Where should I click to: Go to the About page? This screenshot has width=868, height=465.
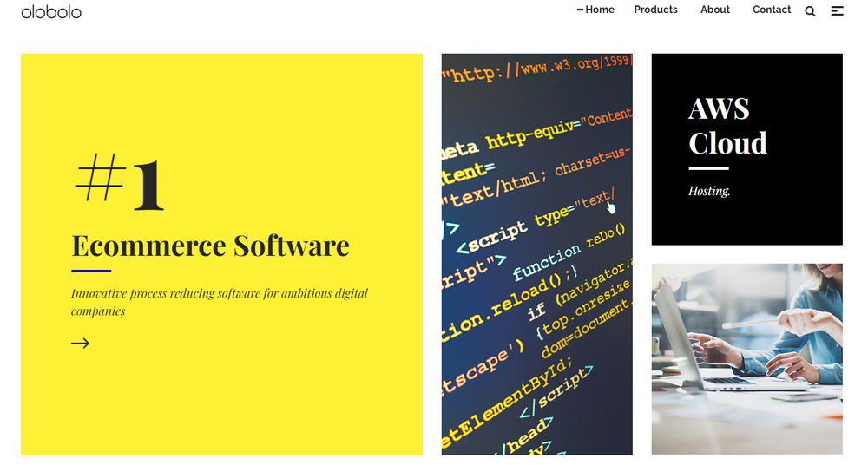pos(714,10)
